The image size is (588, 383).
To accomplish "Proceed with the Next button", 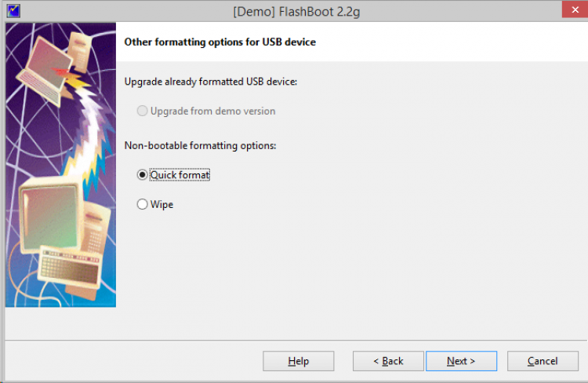I will [461, 361].
